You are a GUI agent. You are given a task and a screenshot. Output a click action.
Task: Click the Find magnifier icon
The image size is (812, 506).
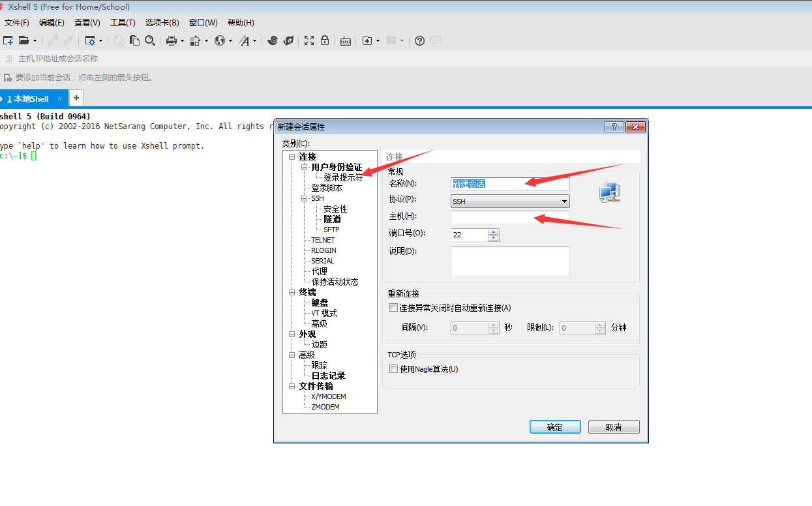(150, 40)
